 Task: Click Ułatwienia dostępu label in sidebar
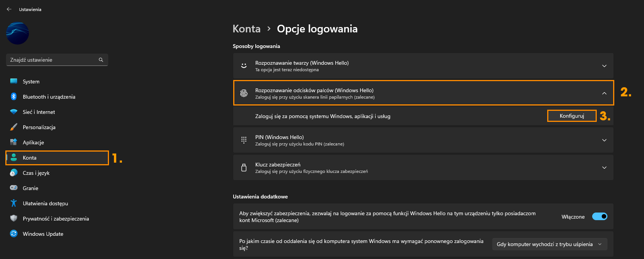pyautogui.click(x=45, y=203)
